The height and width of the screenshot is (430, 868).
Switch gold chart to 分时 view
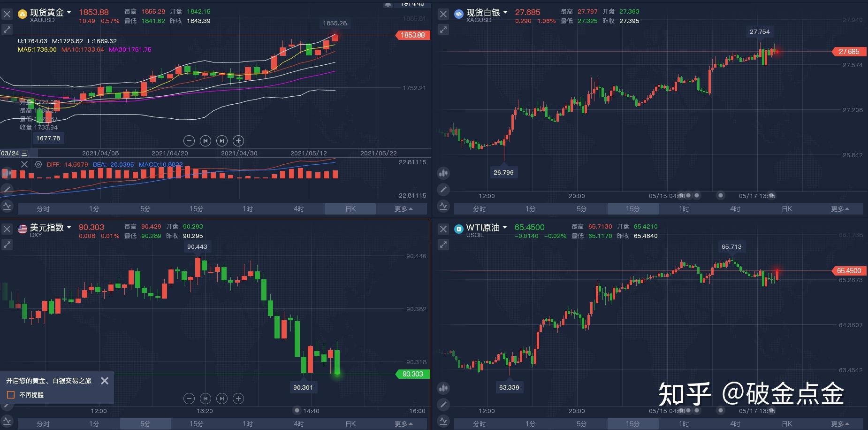pos(43,209)
